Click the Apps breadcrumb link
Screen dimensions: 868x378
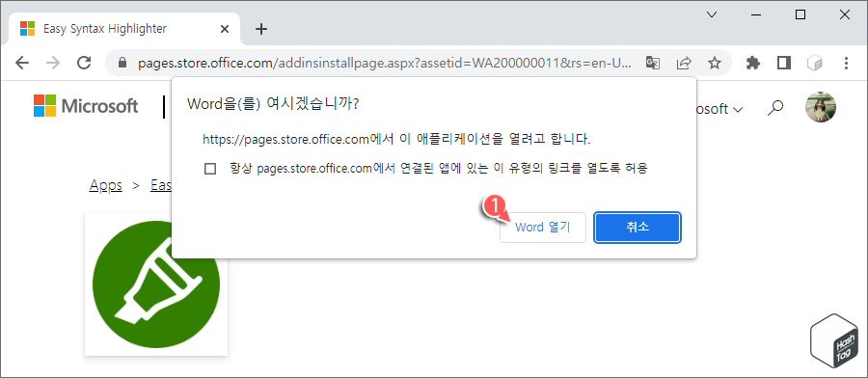point(106,185)
